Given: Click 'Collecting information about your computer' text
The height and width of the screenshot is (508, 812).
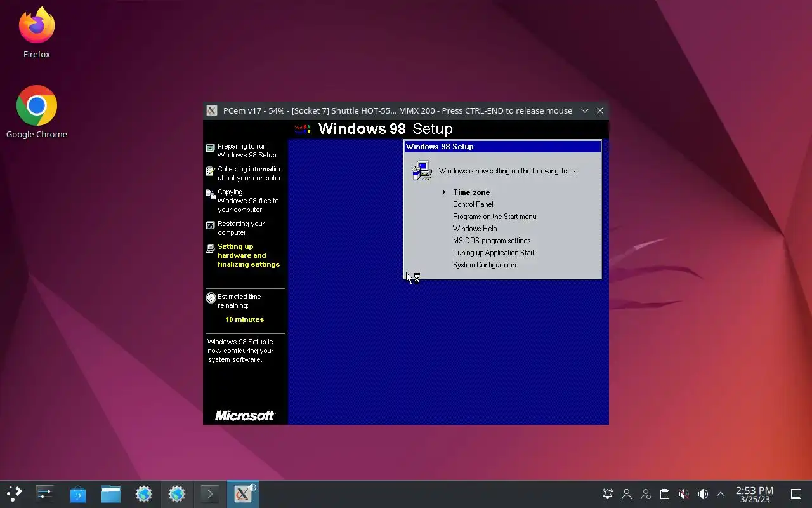Looking at the screenshot, I should (x=250, y=173).
